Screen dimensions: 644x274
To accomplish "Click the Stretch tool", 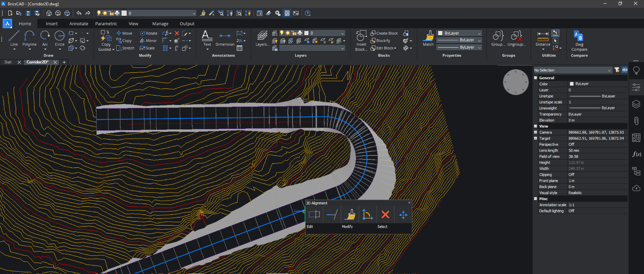I will pos(125,48).
